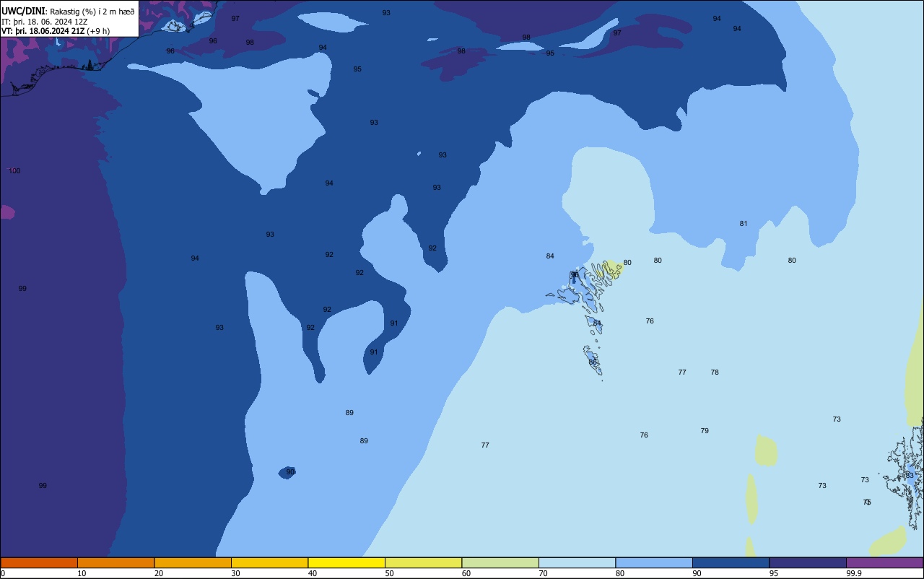Select the 30–40 legend color band
Screen dimensions: 924x579
(269, 562)
